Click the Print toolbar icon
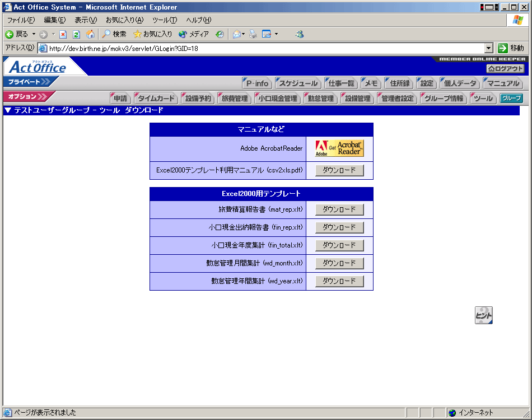This screenshot has width=532, height=420. pos(253,34)
